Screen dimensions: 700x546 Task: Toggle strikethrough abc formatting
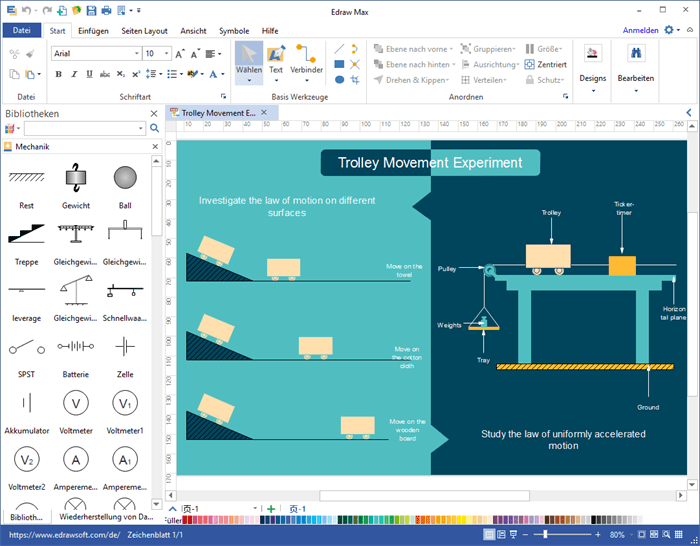[x=105, y=74]
